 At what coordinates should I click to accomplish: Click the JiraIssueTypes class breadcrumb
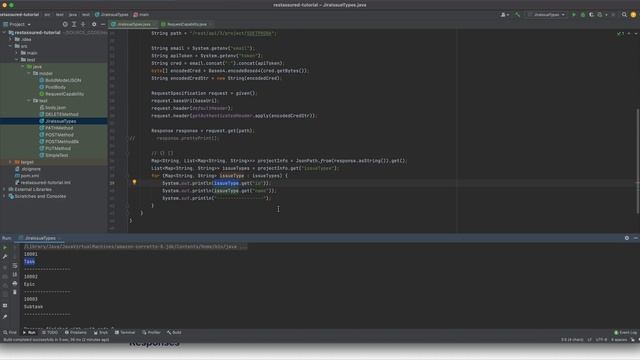point(111,15)
